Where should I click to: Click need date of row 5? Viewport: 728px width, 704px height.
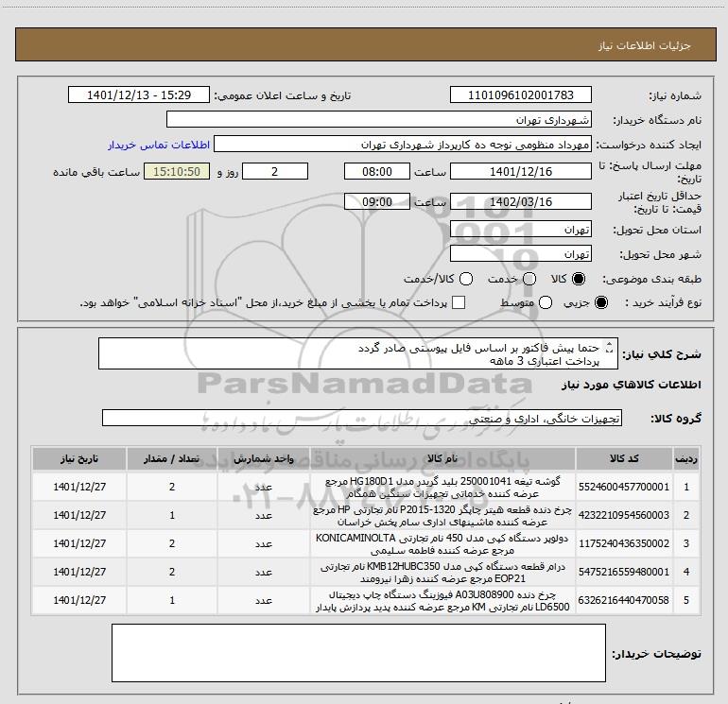click(x=79, y=600)
